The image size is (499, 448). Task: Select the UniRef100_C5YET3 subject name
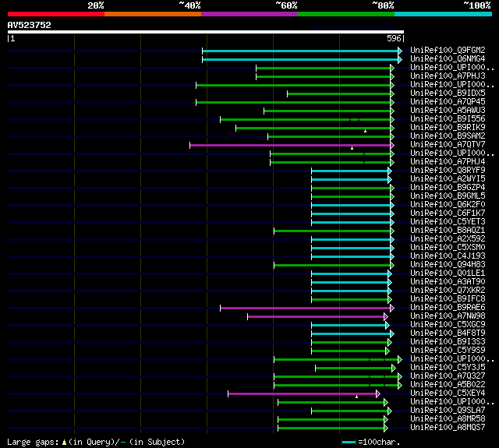pos(448,222)
